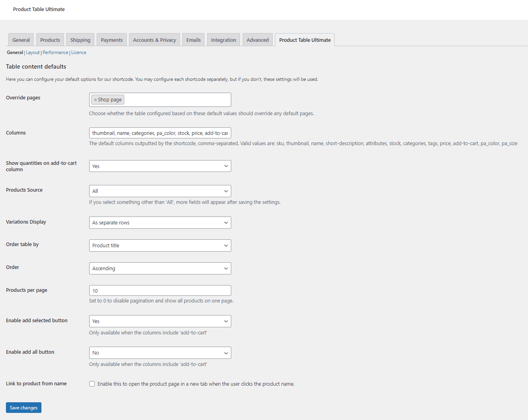
Task: Click the Save changes button
Action: pyautogui.click(x=24, y=407)
